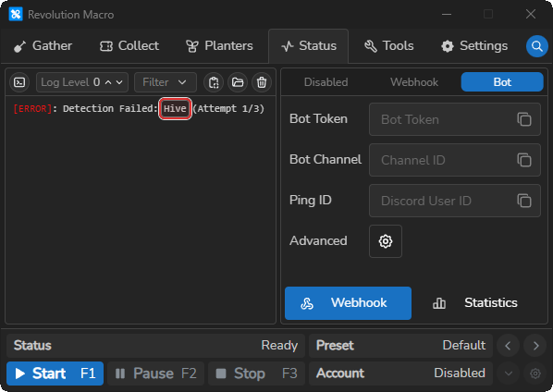The image size is (553, 392).
Task: Switch mode to Webhook option
Action: tap(414, 82)
